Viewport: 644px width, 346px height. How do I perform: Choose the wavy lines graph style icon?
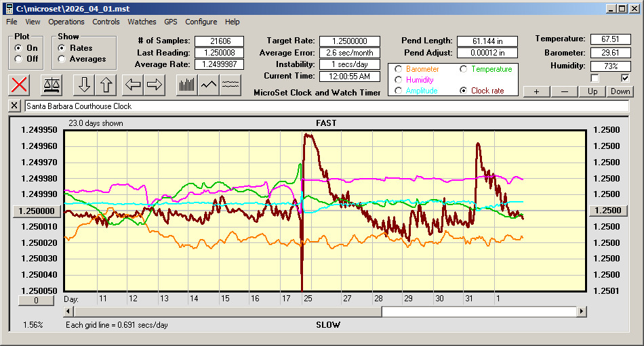pyautogui.click(x=230, y=85)
